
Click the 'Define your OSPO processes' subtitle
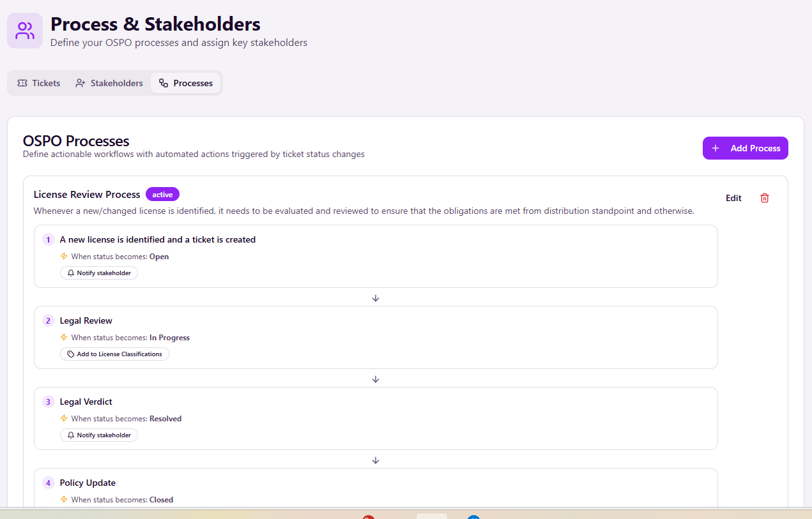click(179, 43)
